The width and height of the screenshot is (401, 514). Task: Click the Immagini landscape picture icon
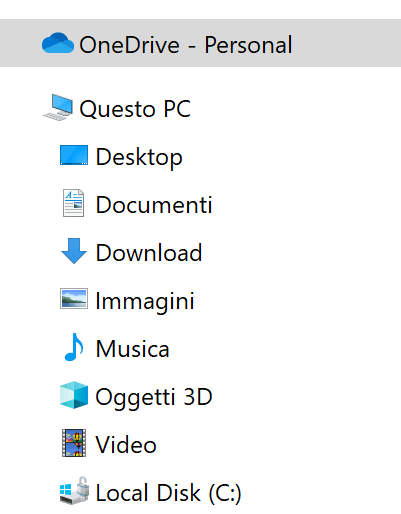click(74, 299)
